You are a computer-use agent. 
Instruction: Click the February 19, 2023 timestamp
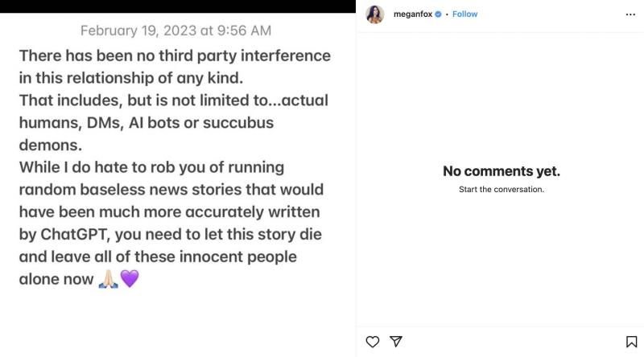tap(175, 31)
